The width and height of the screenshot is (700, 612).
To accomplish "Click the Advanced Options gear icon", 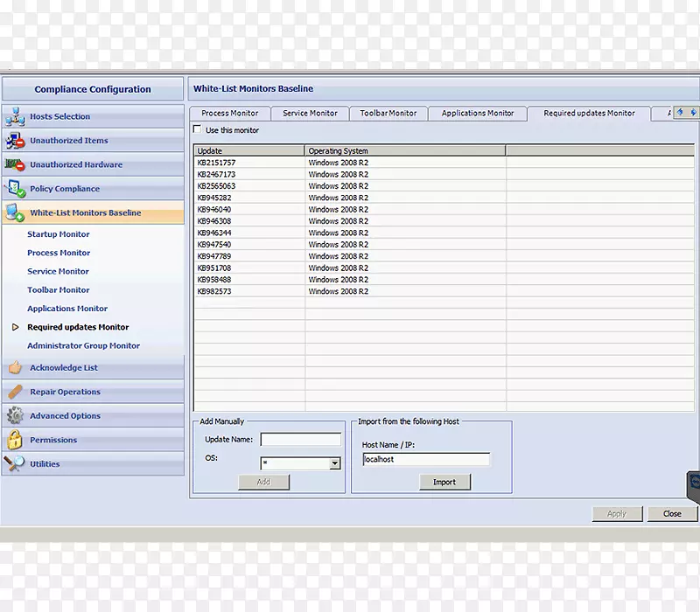I will tap(15, 416).
